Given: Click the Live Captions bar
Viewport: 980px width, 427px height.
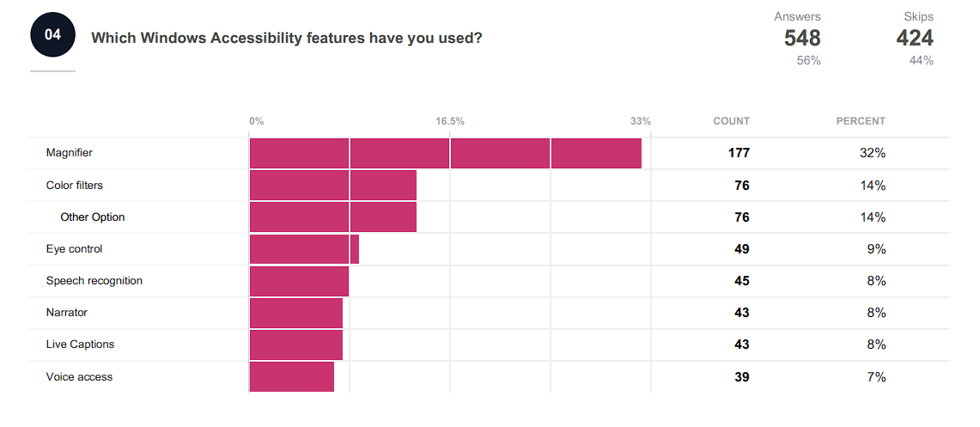Looking at the screenshot, I should (295, 345).
